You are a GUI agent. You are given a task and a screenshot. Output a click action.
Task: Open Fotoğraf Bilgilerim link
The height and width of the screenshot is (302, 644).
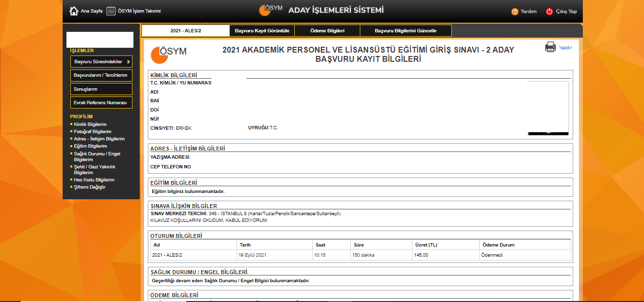92,132
